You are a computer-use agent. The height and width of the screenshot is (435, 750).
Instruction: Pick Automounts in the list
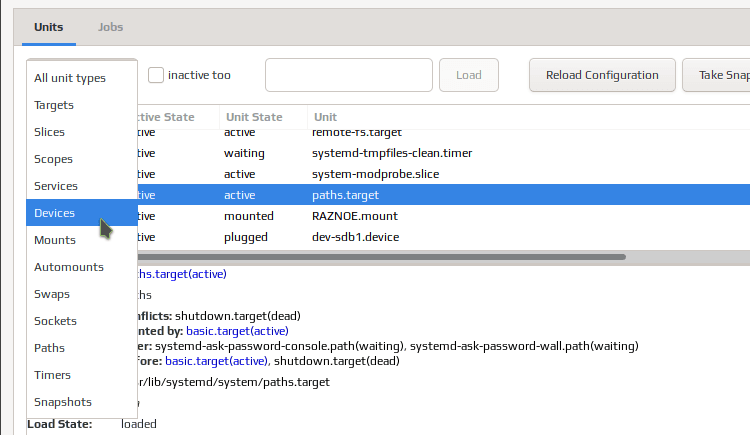82,267
